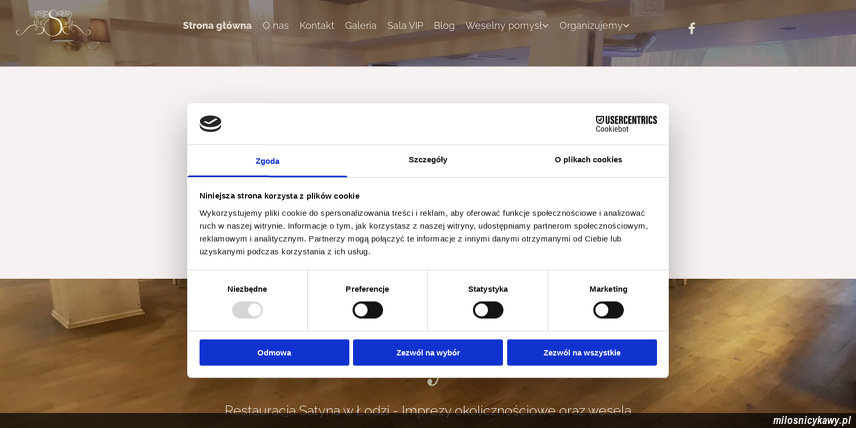Turn on Statystyka cookies toggle

[x=487, y=310]
